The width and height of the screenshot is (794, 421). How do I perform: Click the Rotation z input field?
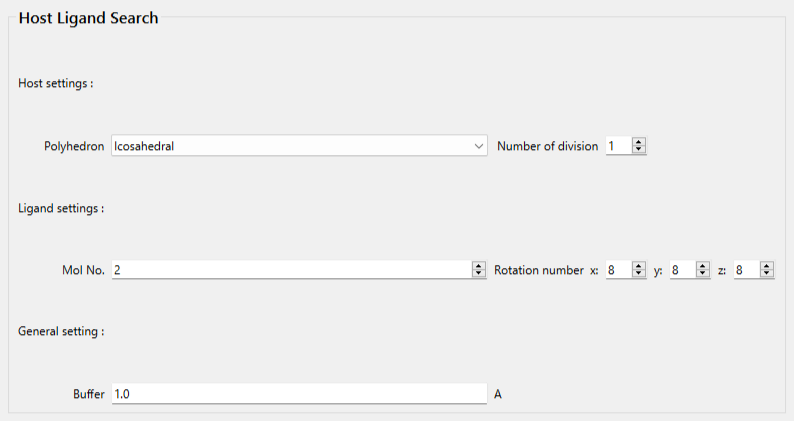[x=745, y=270]
